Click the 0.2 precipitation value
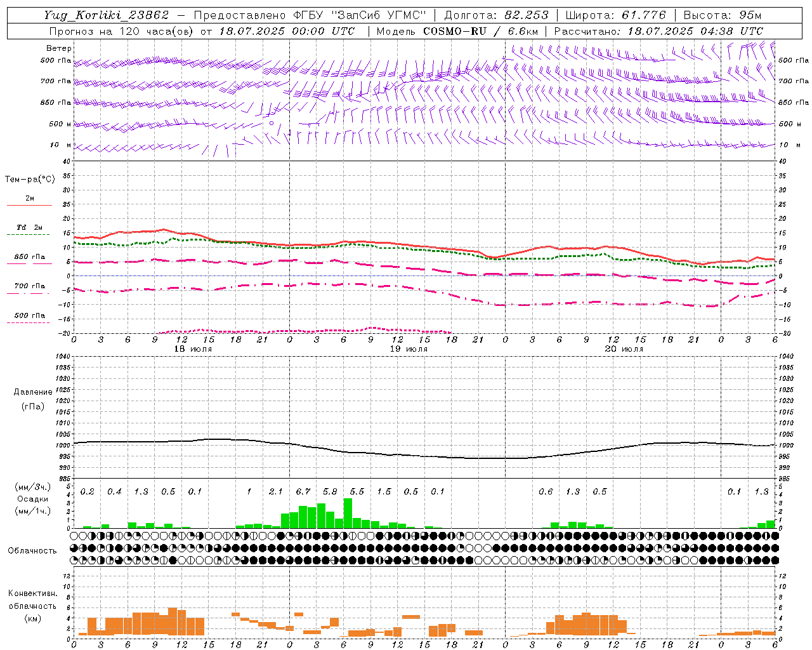The height and width of the screenshot is (650, 812). click(88, 492)
